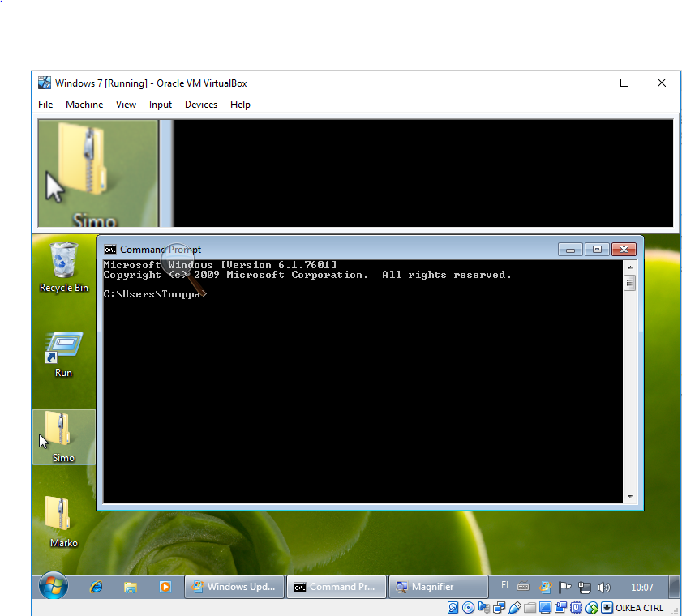
Task: Click the hard disk activity status icon
Action: 453,607
